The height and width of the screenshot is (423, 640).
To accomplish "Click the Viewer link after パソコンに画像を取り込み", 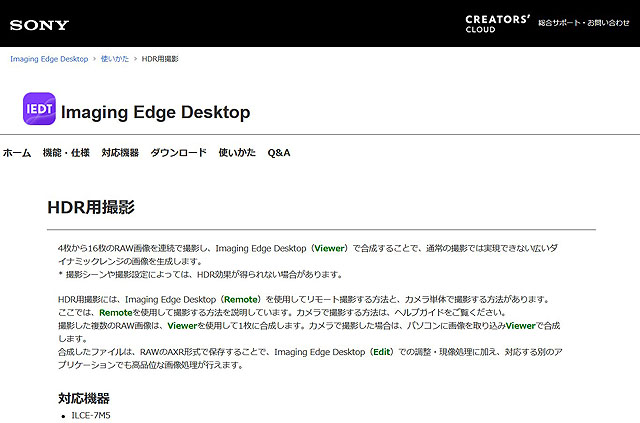I will (520, 326).
